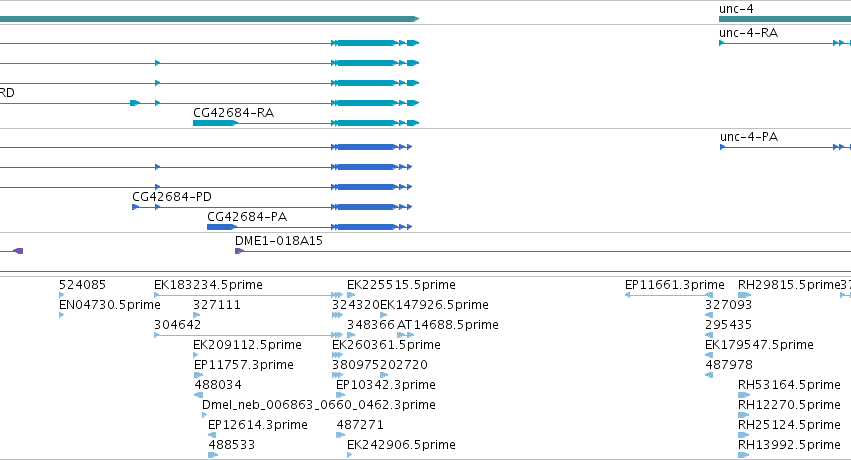Image resolution: width=851 pixels, height=460 pixels.
Task: Click feature 202720
Action: (404, 365)
